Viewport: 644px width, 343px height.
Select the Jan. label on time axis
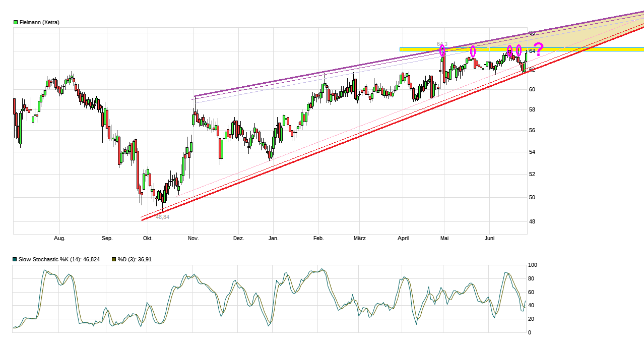[x=273, y=238]
